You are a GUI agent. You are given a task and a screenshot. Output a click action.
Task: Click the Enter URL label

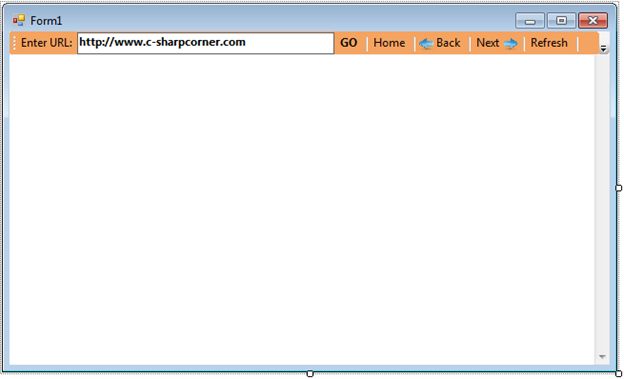47,43
